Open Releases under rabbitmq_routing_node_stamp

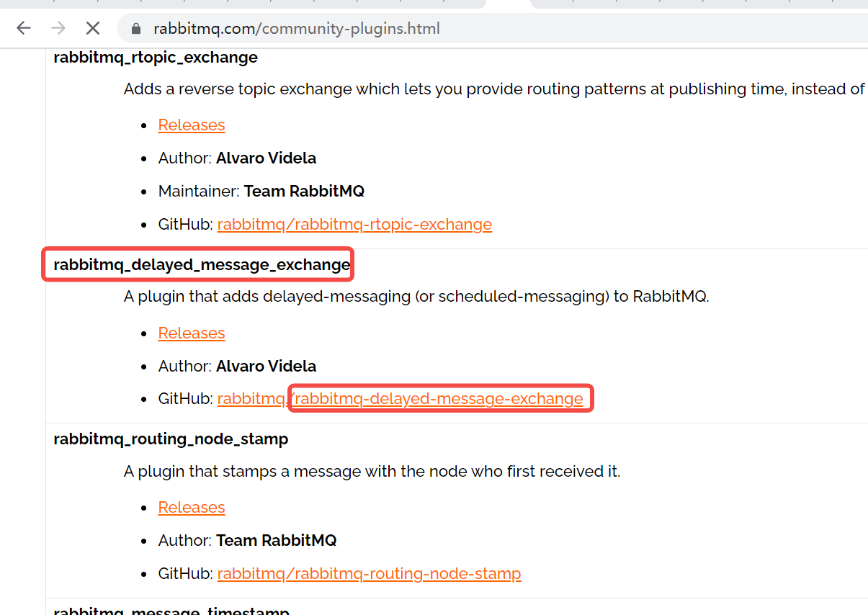click(x=191, y=507)
